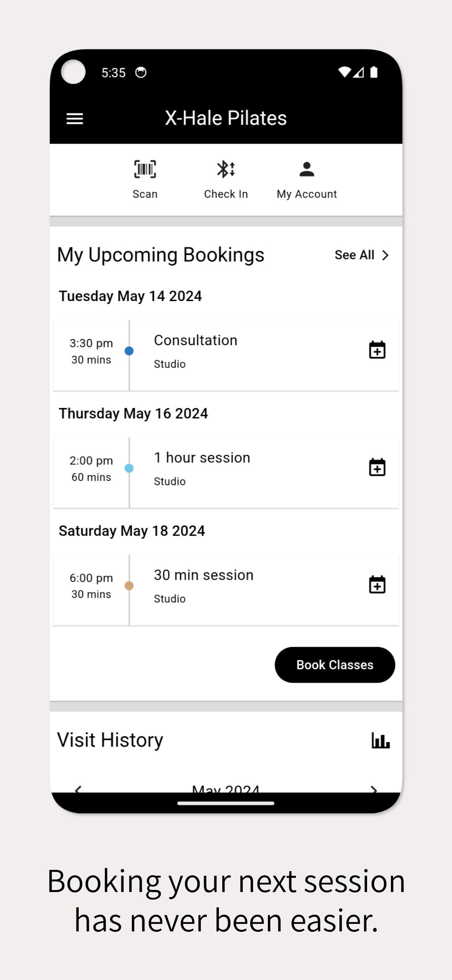Open the hamburger navigation menu
The width and height of the screenshot is (452, 980).
(74, 119)
